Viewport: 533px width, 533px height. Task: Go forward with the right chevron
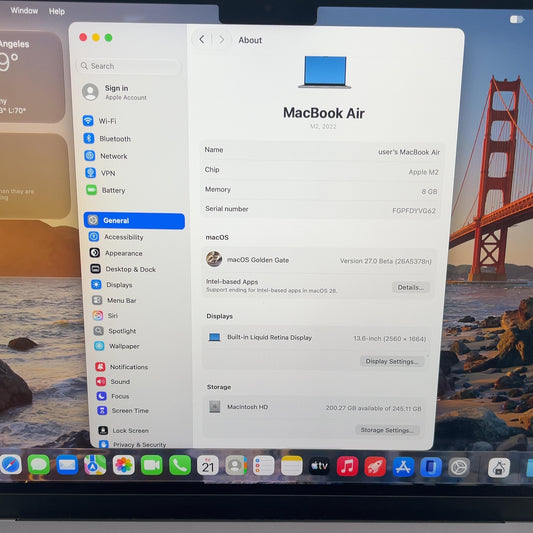[222, 40]
